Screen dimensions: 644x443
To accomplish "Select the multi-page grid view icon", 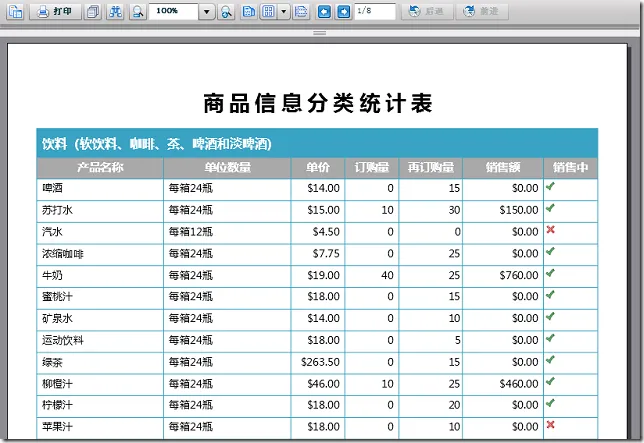I will pos(267,11).
